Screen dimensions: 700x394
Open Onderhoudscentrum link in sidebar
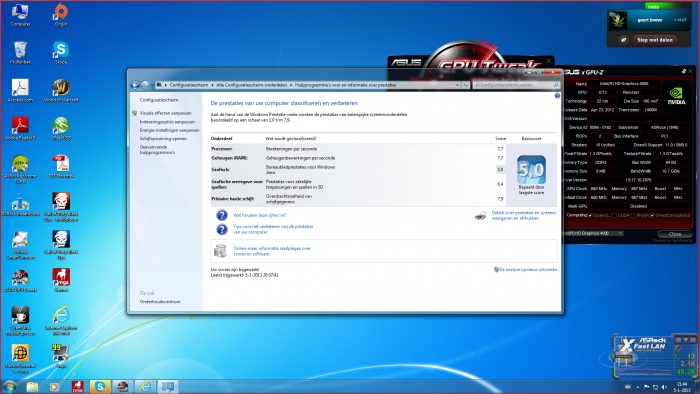pos(160,302)
